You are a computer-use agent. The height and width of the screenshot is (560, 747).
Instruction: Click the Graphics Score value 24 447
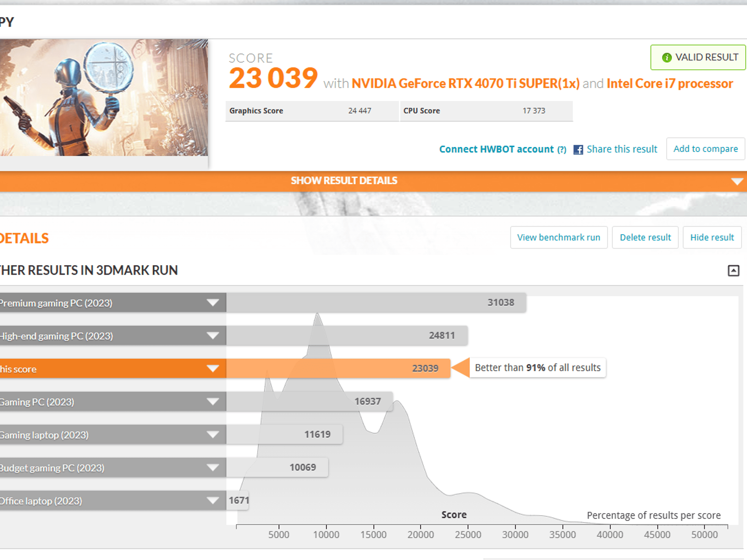pos(360,111)
